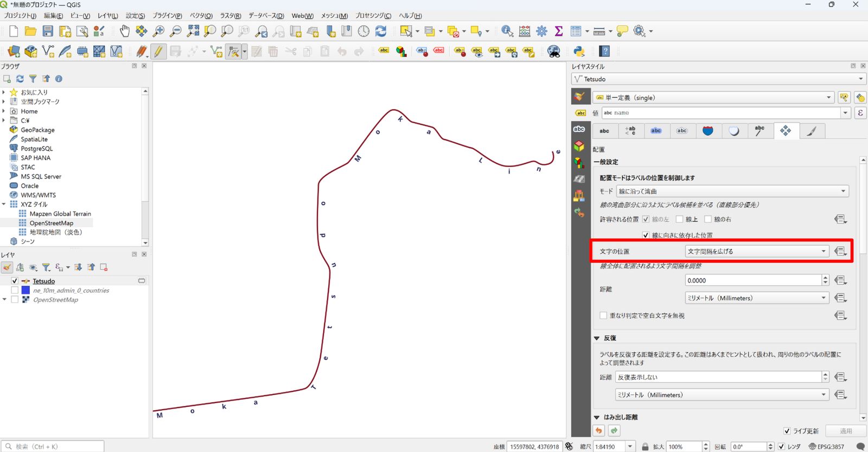Collapse the XYZ タイル tree node
The width and height of the screenshot is (868, 452).
point(4,205)
